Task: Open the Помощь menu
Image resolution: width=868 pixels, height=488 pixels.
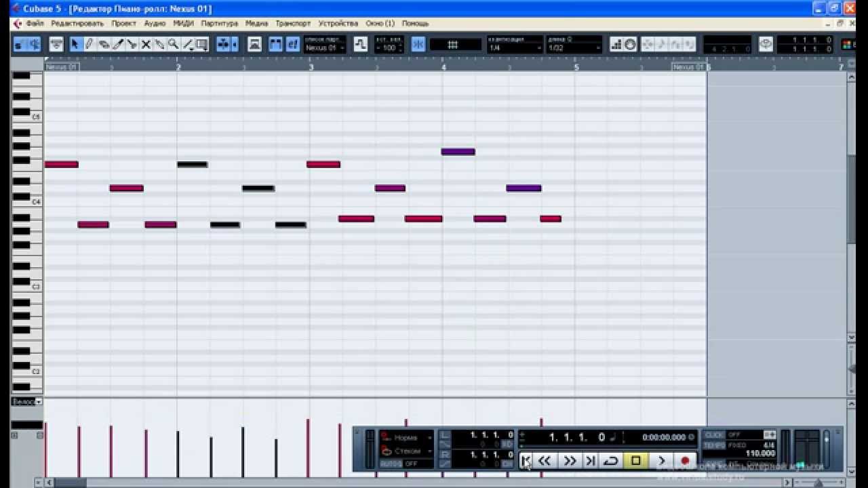Action: tap(415, 23)
